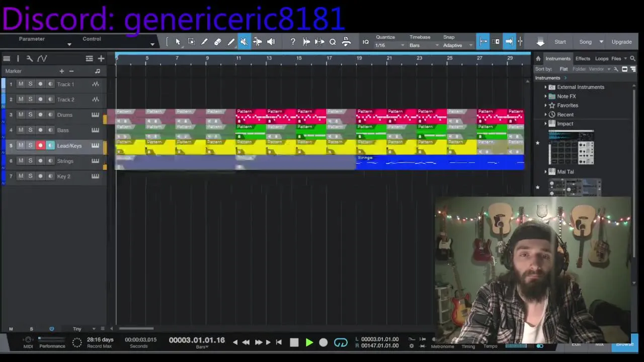The image size is (644, 362).
Task: Switch to the Files browser tab
Action: click(x=616, y=58)
